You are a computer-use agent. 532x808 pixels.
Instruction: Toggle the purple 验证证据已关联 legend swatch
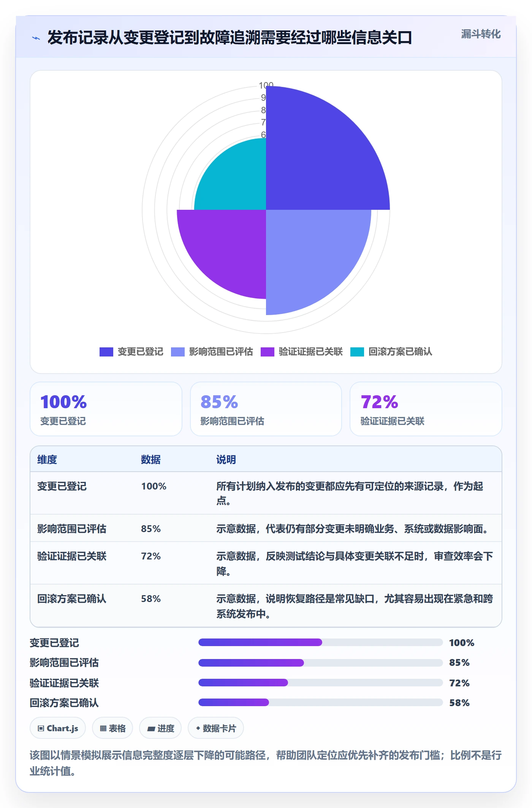click(x=268, y=352)
